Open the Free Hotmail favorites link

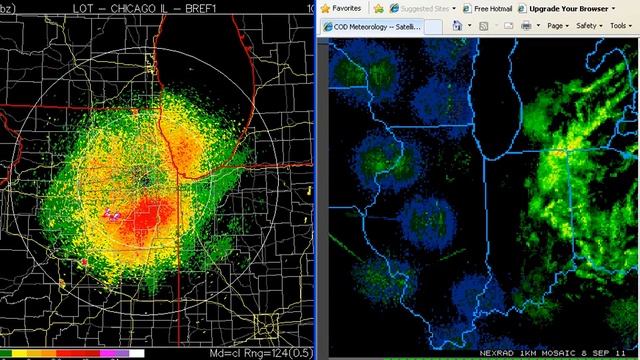(x=487, y=8)
